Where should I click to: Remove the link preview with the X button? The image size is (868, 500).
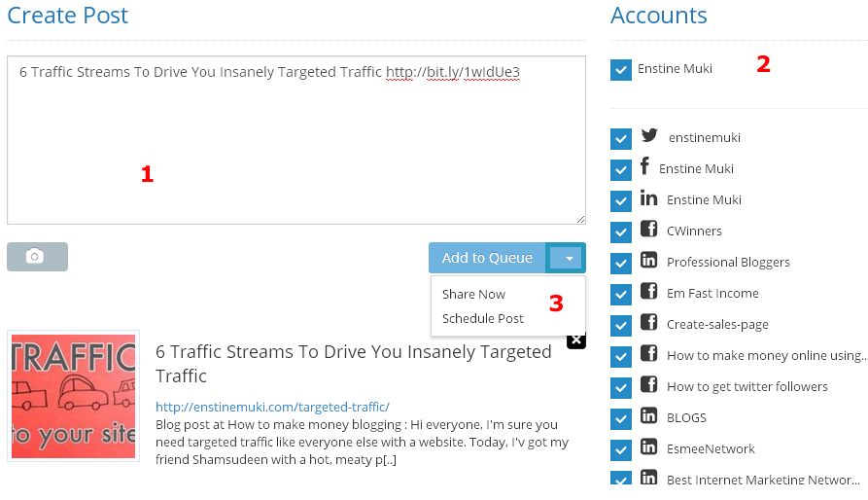click(576, 339)
